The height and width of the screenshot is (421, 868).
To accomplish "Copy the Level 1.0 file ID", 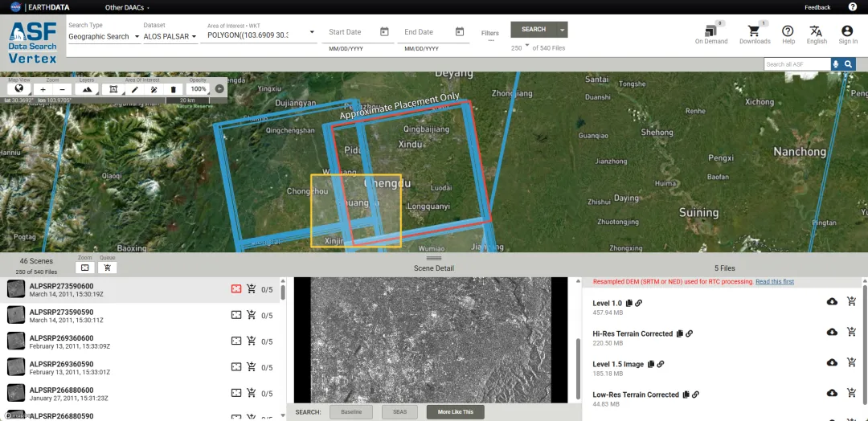I will (628, 303).
